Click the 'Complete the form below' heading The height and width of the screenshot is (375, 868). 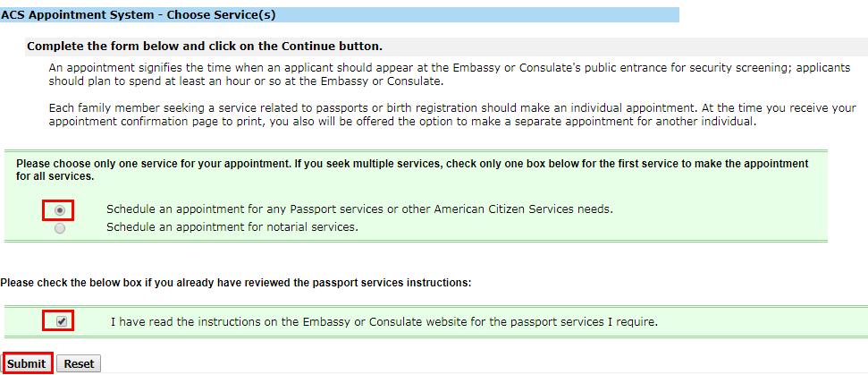[204, 46]
